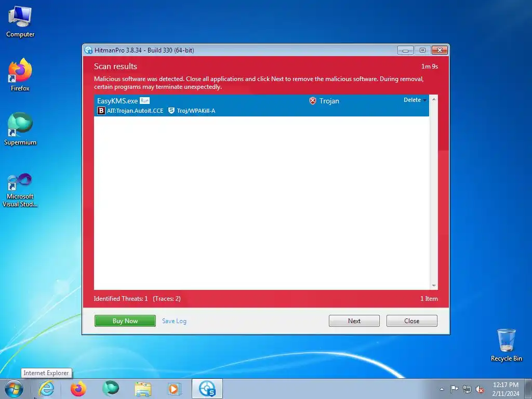
Task: Select the Supermium desktop shortcut
Action: pos(20,129)
